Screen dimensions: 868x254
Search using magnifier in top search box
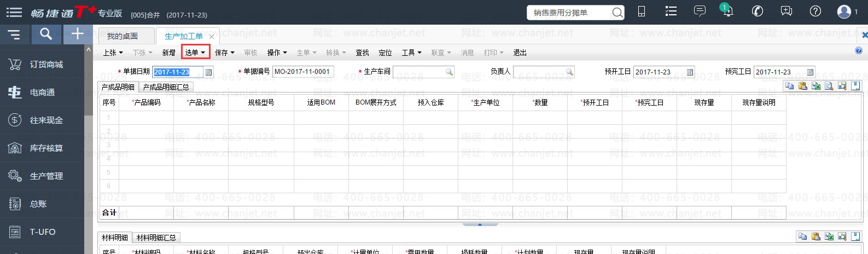coord(617,13)
